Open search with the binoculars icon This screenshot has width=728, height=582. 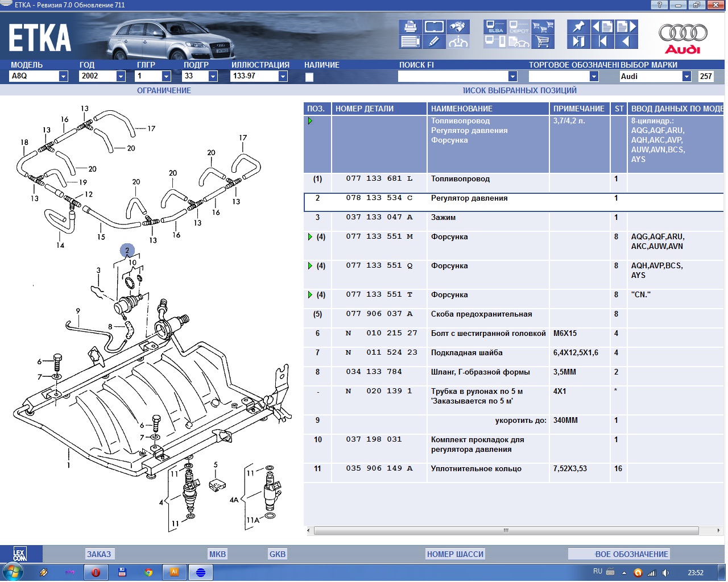coord(457,27)
